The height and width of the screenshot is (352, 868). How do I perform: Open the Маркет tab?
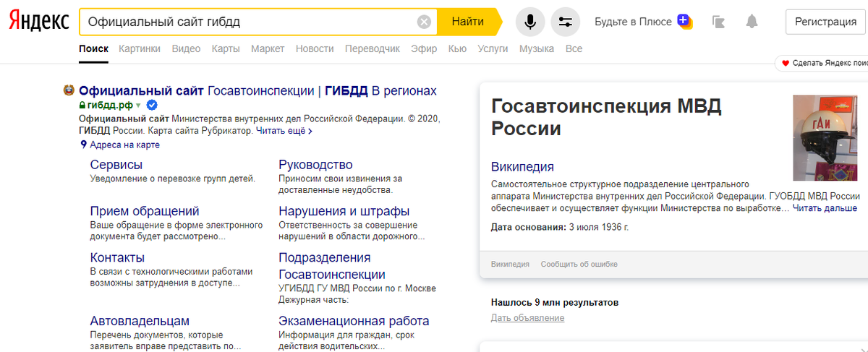268,48
